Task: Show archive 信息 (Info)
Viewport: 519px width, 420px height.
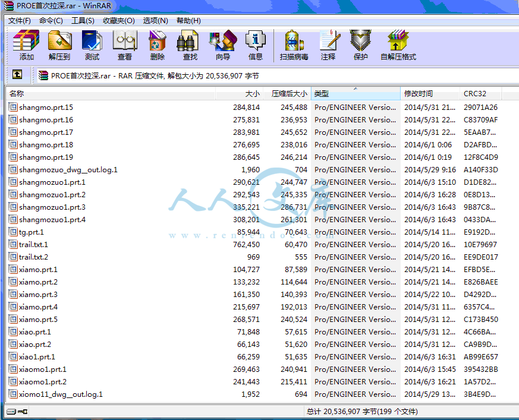Action: (255, 45)
